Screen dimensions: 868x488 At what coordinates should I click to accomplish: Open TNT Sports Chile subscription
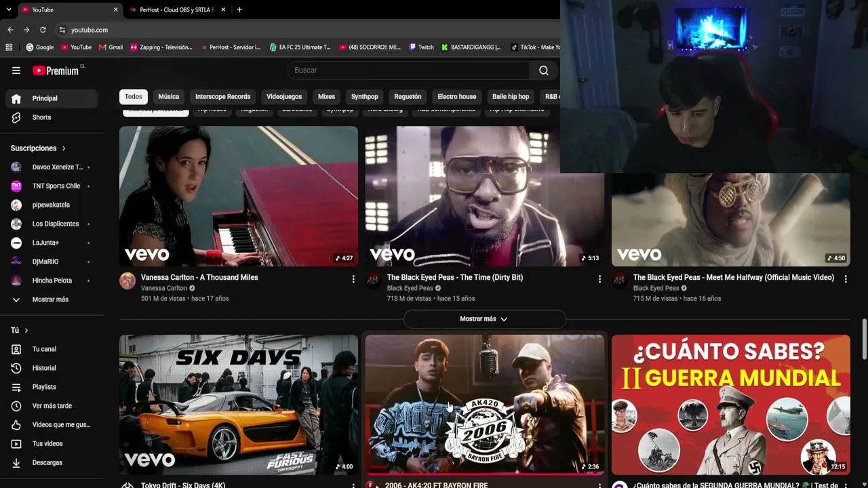tap(52, 186)
